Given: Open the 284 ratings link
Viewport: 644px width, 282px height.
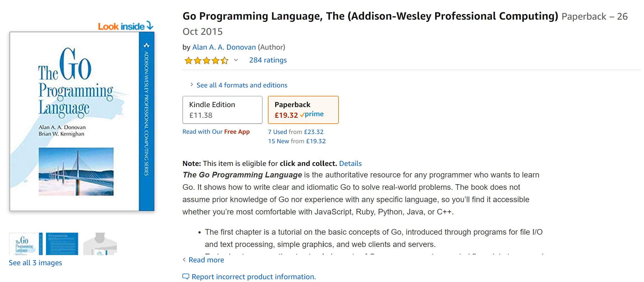Looking at the screenshot, I should point(268,60).
